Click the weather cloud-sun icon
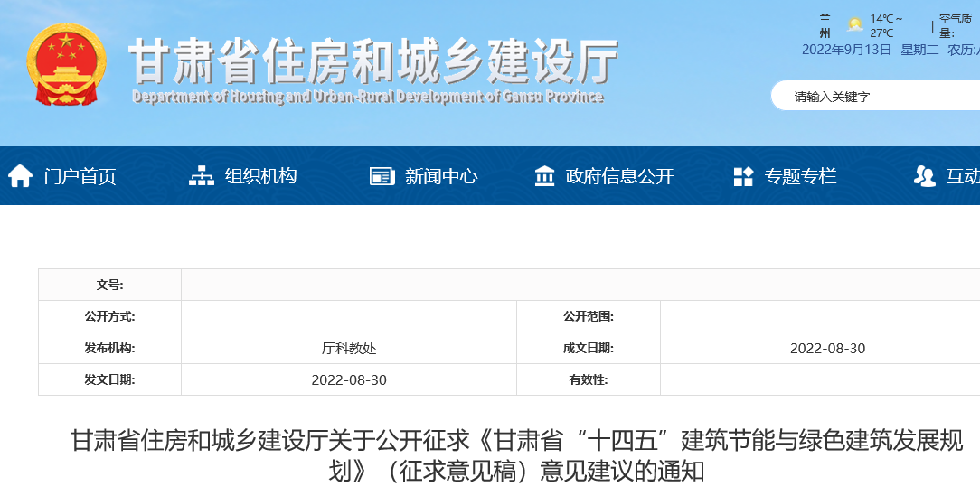980x496 pixels. click(854, 25)
